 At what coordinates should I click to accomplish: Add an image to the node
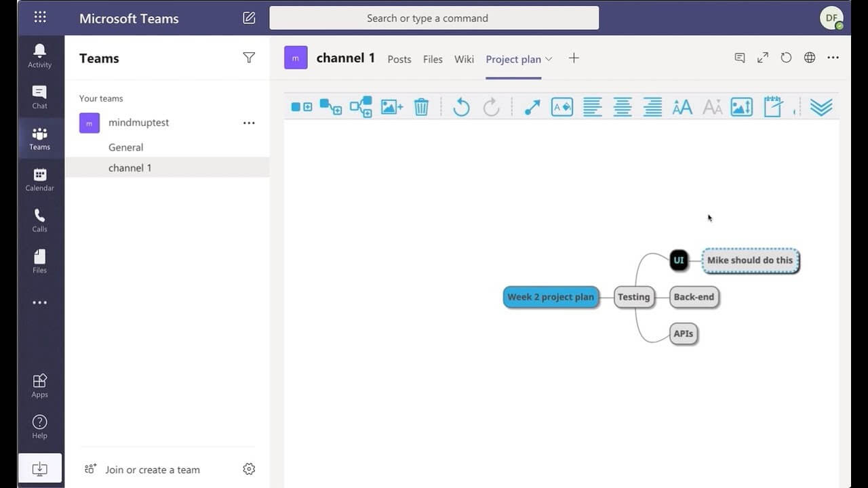392,106
